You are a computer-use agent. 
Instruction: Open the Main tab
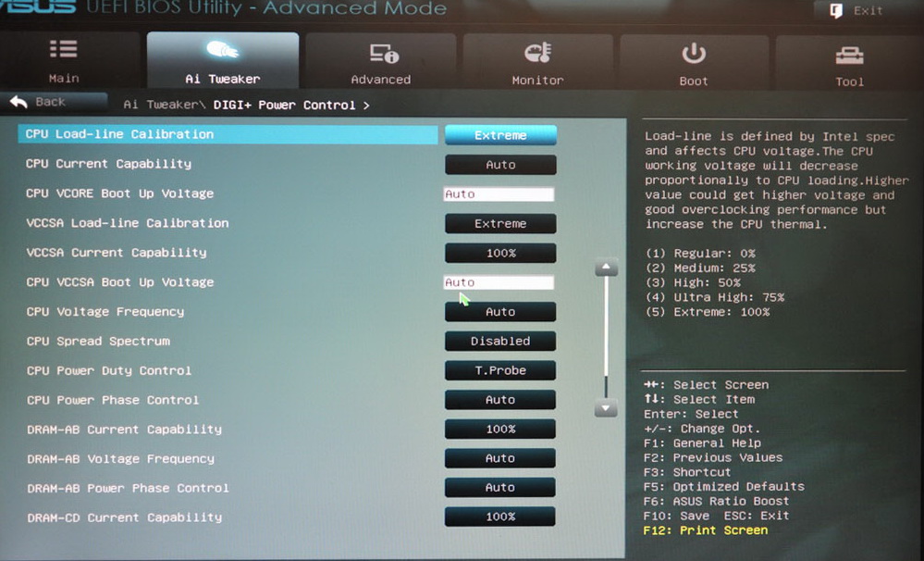pos(69,61)
